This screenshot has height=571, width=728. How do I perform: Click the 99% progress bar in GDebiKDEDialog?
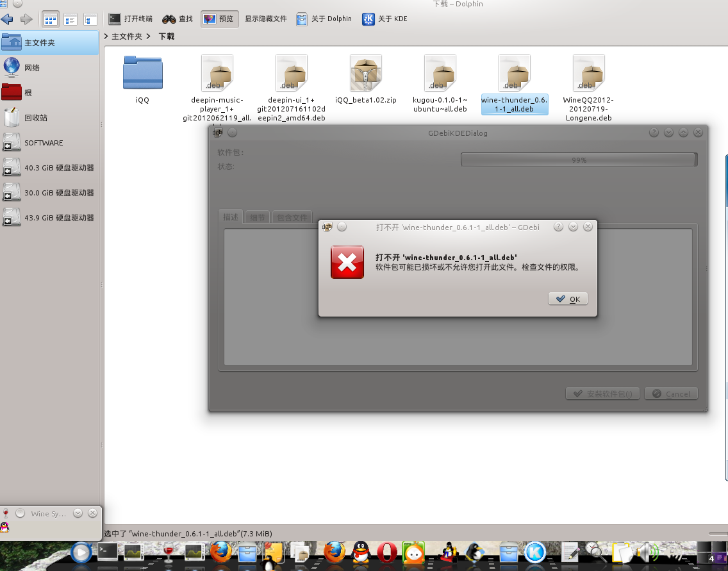(x=579, y=160)
